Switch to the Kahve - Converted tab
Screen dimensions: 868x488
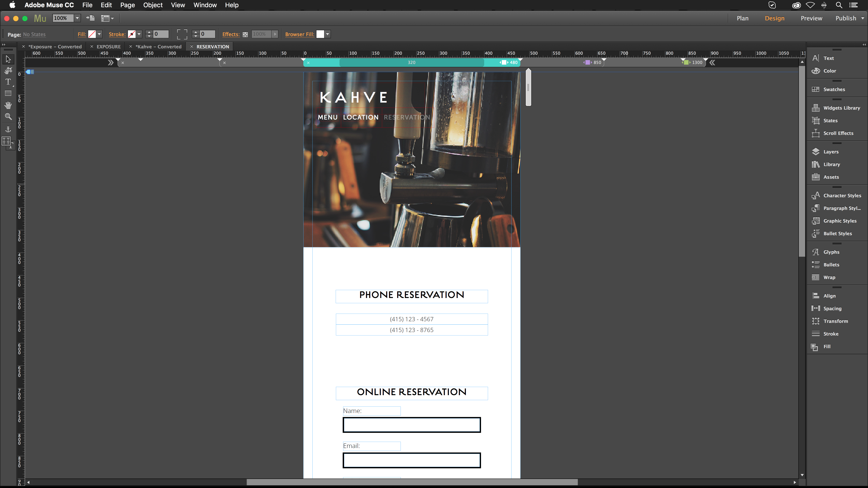tap(158, 47)
